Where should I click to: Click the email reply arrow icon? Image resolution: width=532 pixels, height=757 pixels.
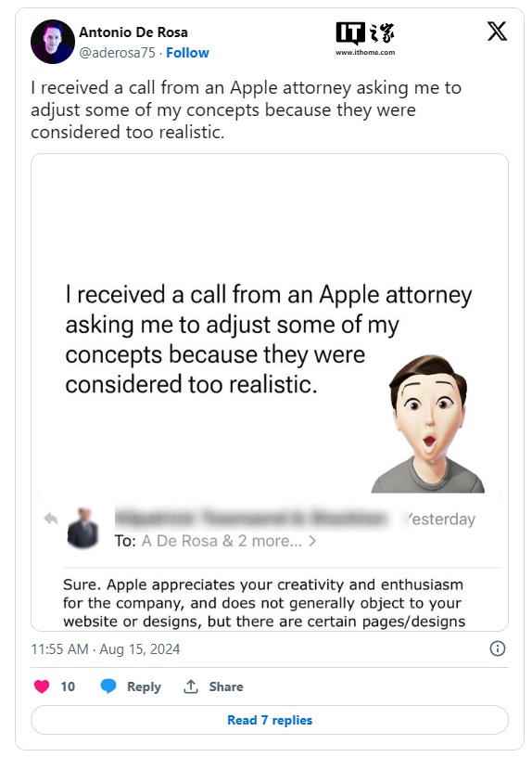pos(51,519)
